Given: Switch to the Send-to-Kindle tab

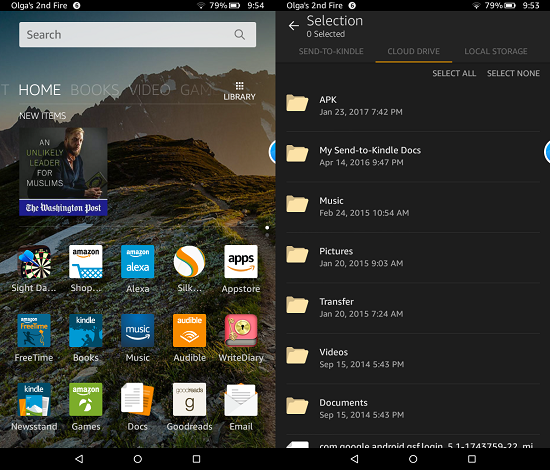Looking at the screenshot, I should (331, 51).
